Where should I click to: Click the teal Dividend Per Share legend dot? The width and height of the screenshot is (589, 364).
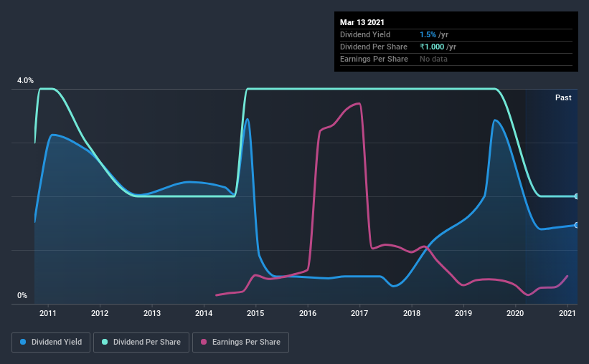tap(105, 342)
